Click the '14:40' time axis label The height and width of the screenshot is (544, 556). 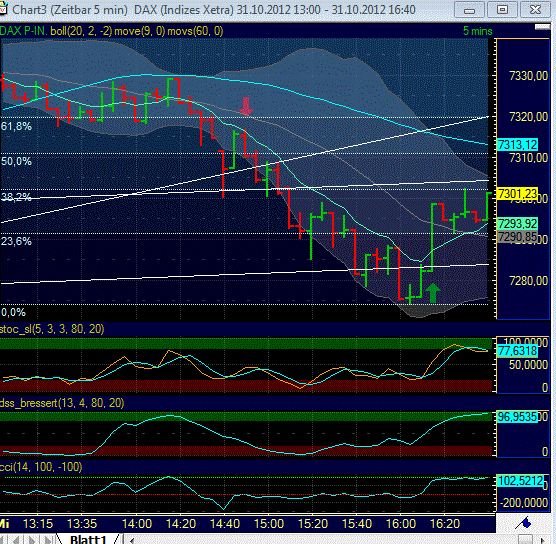225,524
